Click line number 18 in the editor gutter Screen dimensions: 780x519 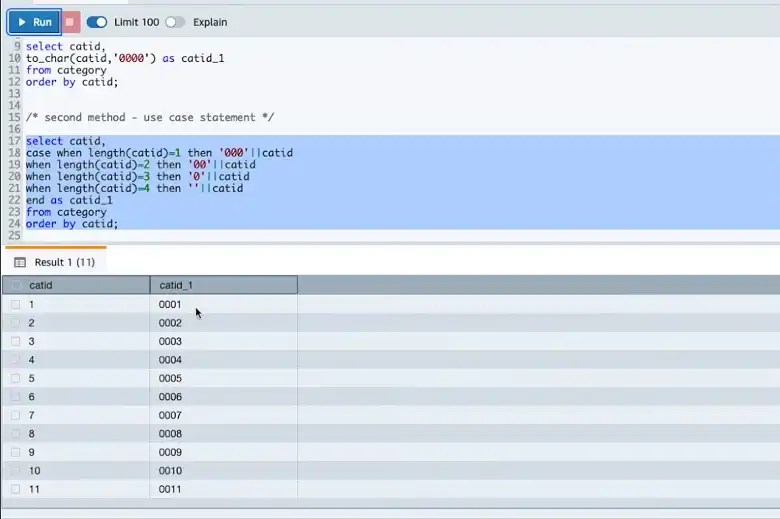(14, 153)
